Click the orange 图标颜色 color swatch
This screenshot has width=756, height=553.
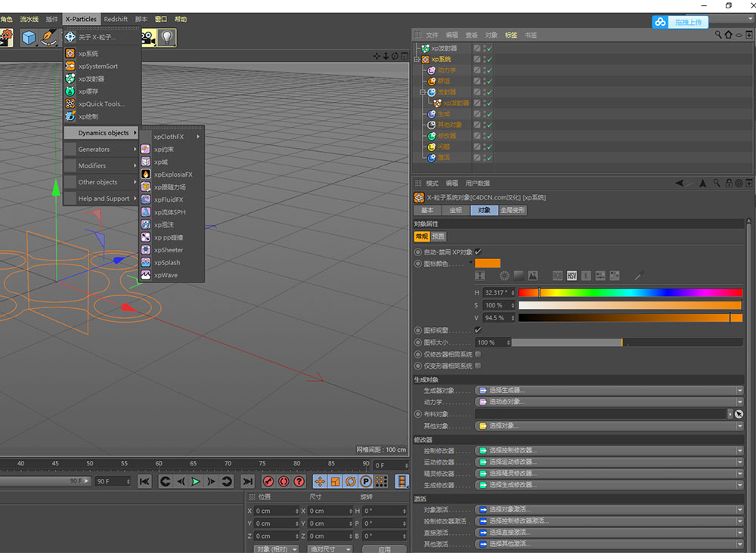[x=488, y=264]
